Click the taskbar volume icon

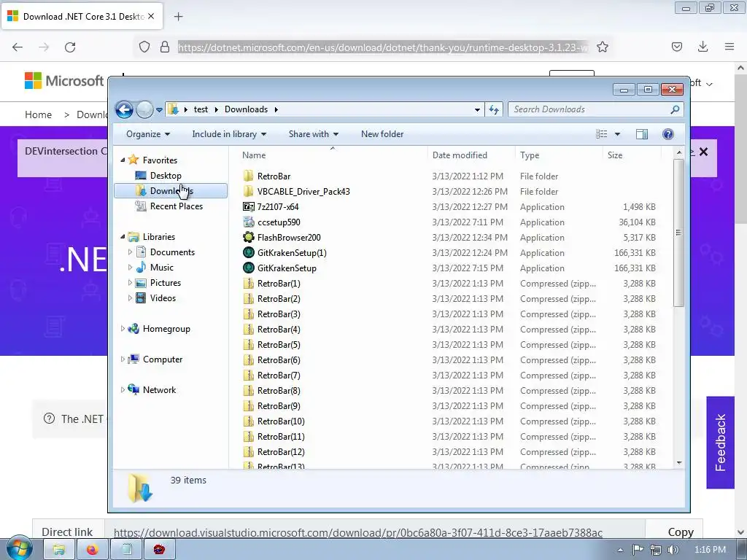pos(673,550)
